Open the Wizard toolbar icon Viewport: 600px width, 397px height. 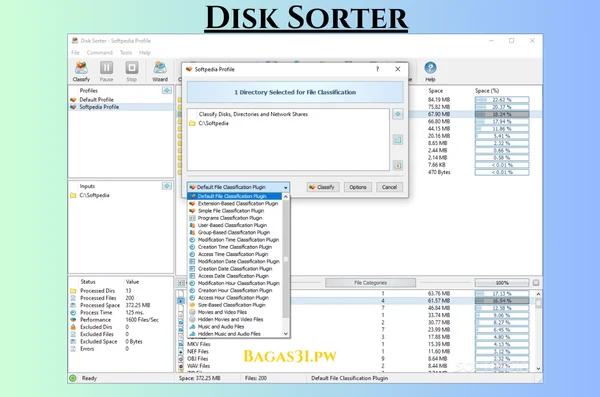pos(160,71)
